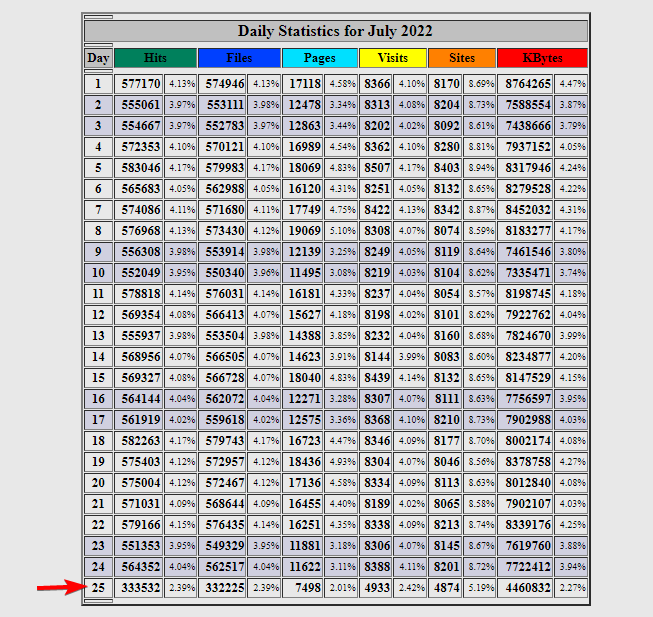Click files value 576031 for day 11
653x617 pixels.
pyautogui.click(x=222, y=294)
